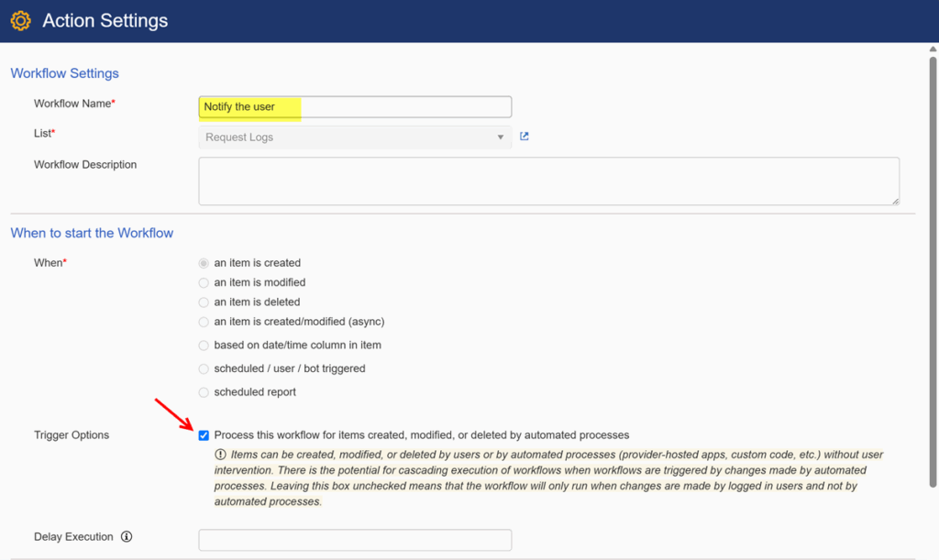The height and width of the screenshot is (560, 939).
Task: Click the 'When to start the Workflow' heading
Action: pyautogui.click(x=92, y=233)
